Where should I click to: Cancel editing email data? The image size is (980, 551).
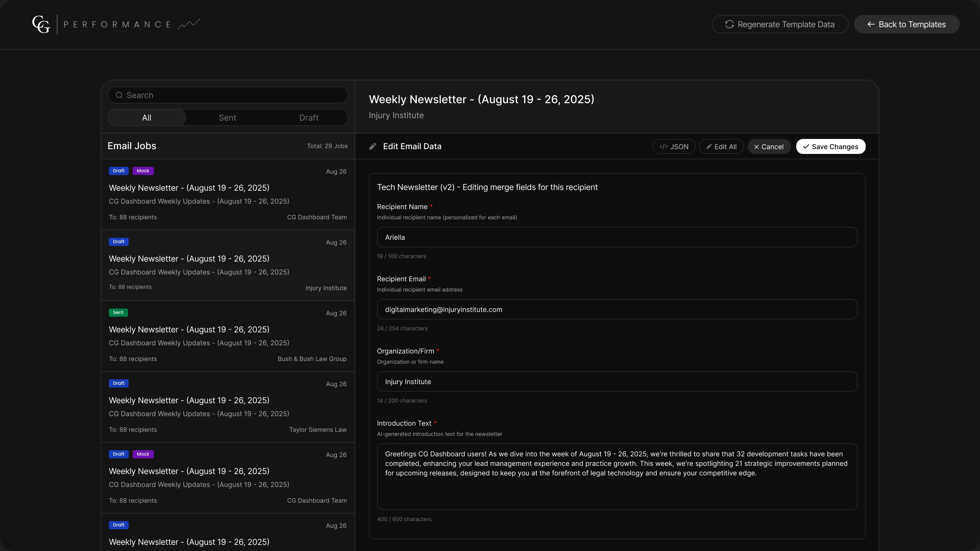[769, 146]
